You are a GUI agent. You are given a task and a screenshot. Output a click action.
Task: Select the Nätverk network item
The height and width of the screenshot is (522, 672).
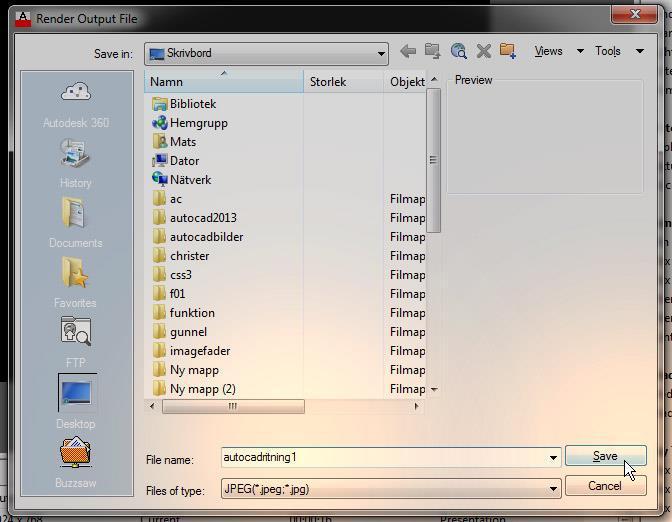click(x=182, y=180)
